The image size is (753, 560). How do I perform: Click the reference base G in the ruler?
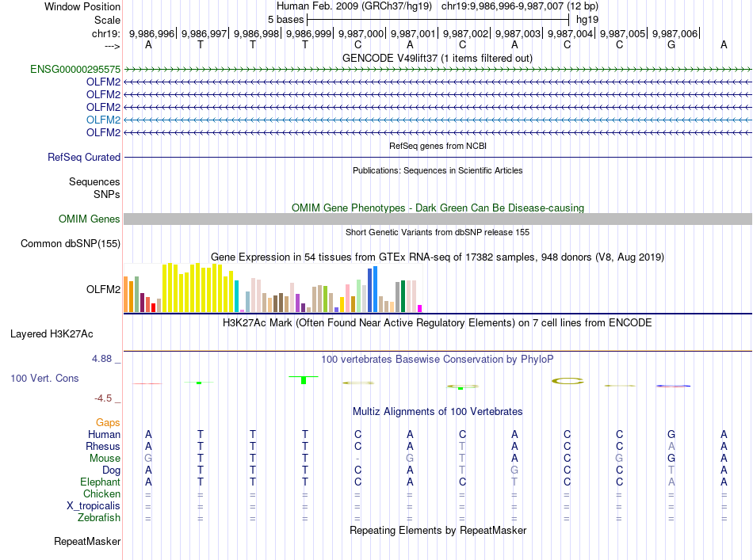671,45
